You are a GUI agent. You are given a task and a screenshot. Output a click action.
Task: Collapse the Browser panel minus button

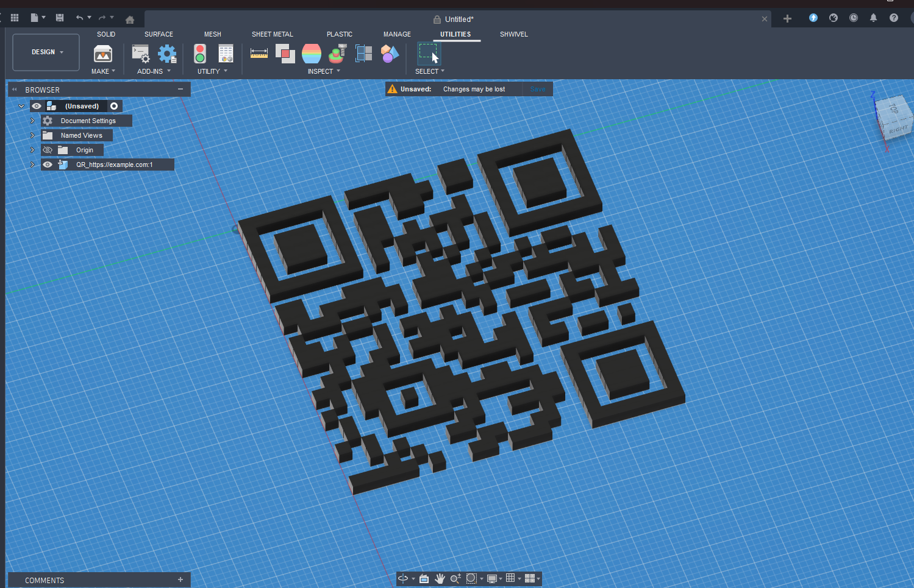click(x=180, y=89)
